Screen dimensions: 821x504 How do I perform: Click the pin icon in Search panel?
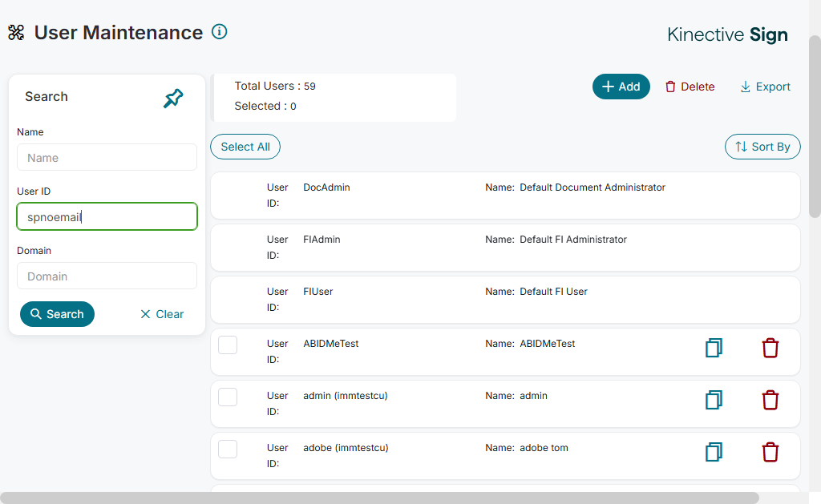point(173,99)
